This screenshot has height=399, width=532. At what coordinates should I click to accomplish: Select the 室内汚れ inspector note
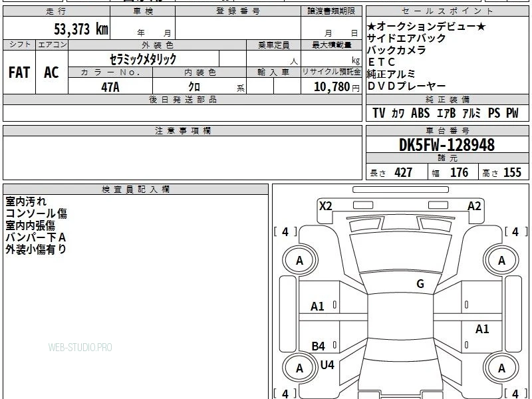(x=26, y=201)
